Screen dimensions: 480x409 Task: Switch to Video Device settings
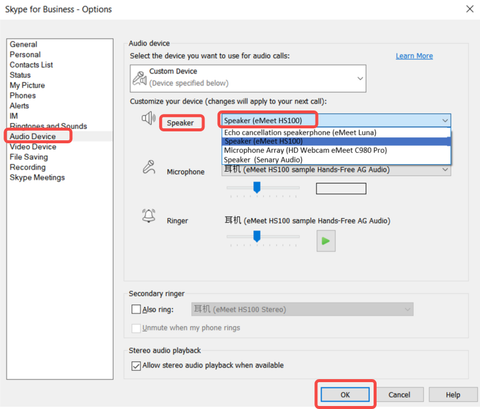tap(33, 147)
